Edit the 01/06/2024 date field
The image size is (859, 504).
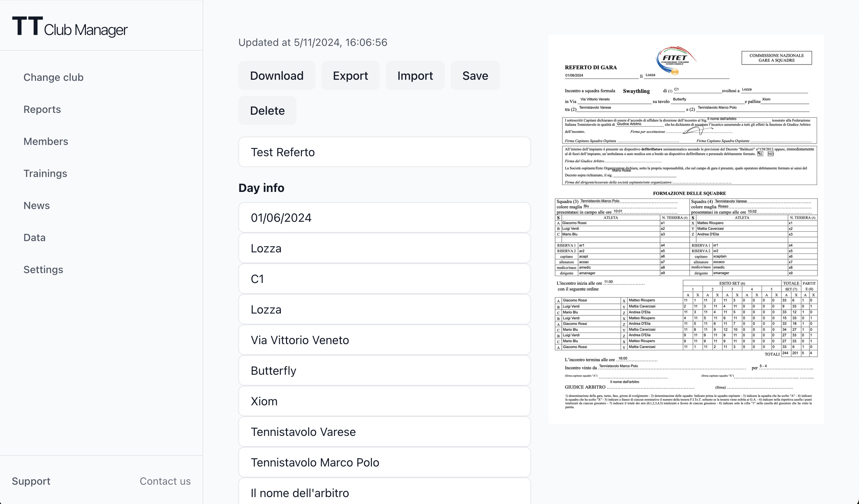click(384, 218)
